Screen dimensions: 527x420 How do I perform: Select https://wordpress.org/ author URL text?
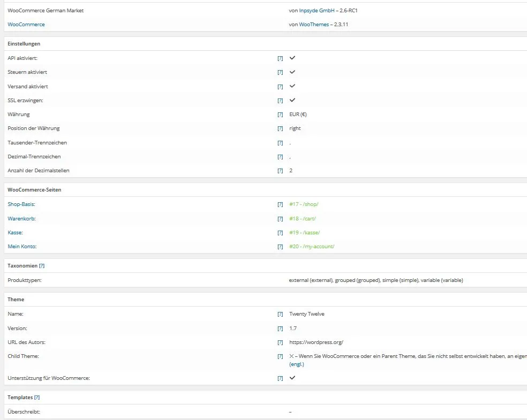coord(317,342)
